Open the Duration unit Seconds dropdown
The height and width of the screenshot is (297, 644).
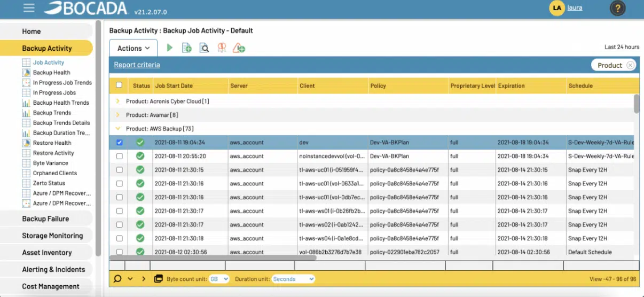click(x=293, y=279)
